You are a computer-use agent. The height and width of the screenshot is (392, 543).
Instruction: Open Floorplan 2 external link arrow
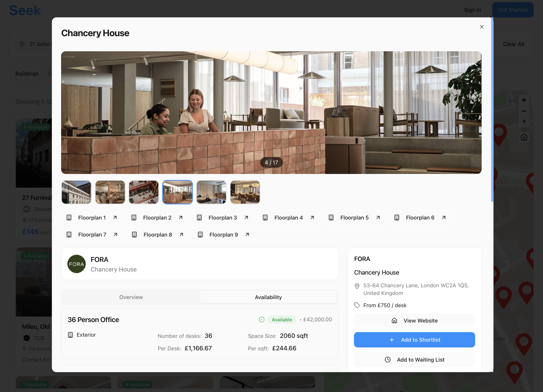click(181, 218)
